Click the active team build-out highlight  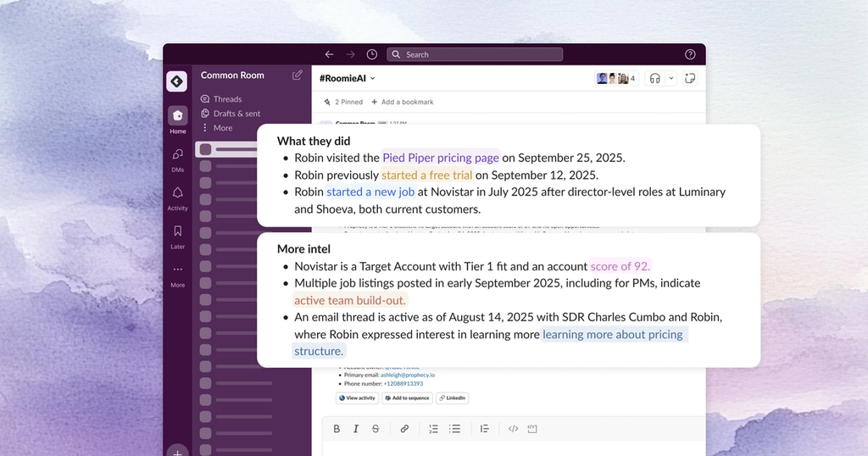(x=350, y=301)
